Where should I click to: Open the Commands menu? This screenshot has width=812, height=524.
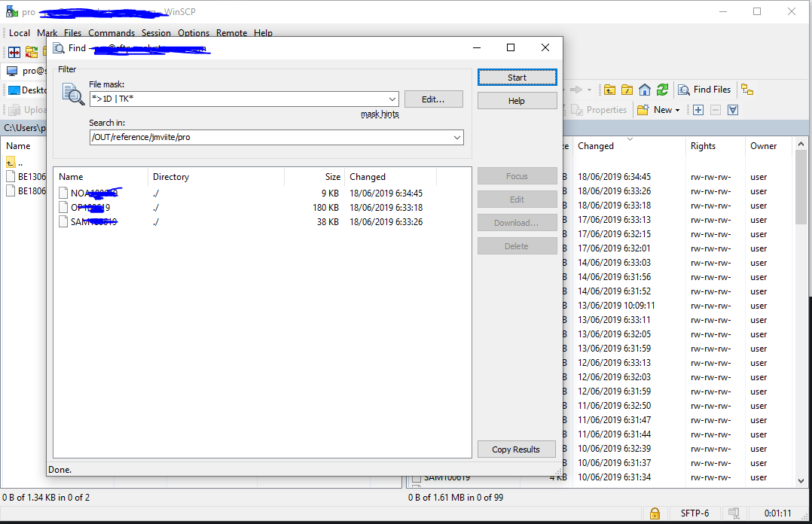pyautogui.click(x=111, y=33)
